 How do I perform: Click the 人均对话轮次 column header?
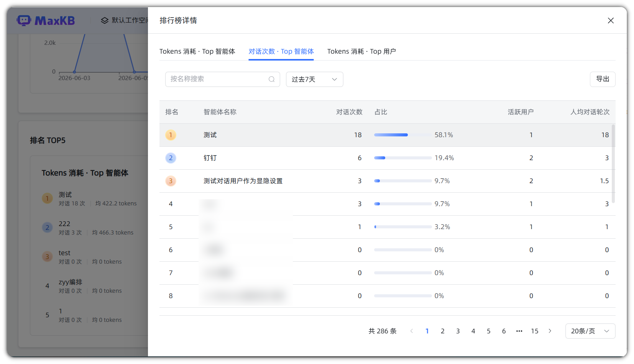(590, 112)
